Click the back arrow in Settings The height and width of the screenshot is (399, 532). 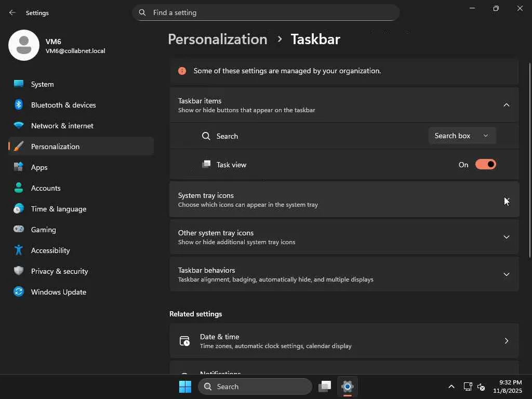coord(12,12)
